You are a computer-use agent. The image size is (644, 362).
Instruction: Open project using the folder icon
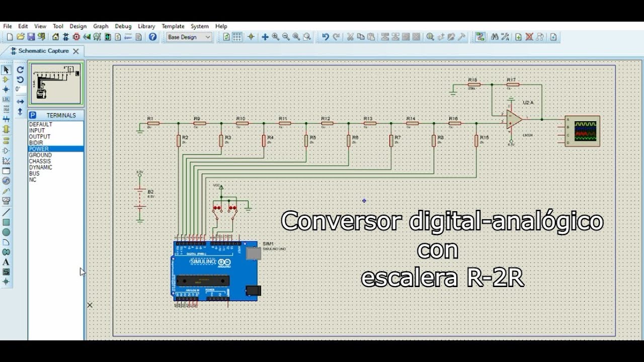[x=21, y=37]
